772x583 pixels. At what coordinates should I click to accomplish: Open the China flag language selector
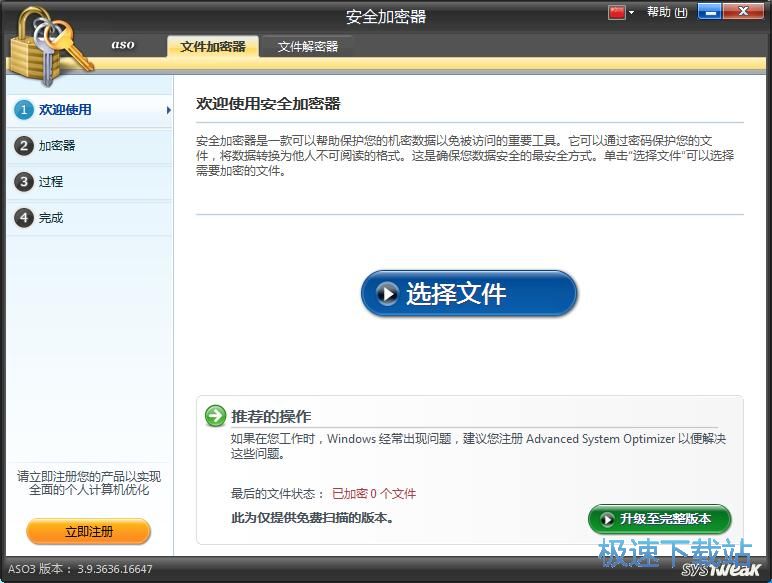616,12
